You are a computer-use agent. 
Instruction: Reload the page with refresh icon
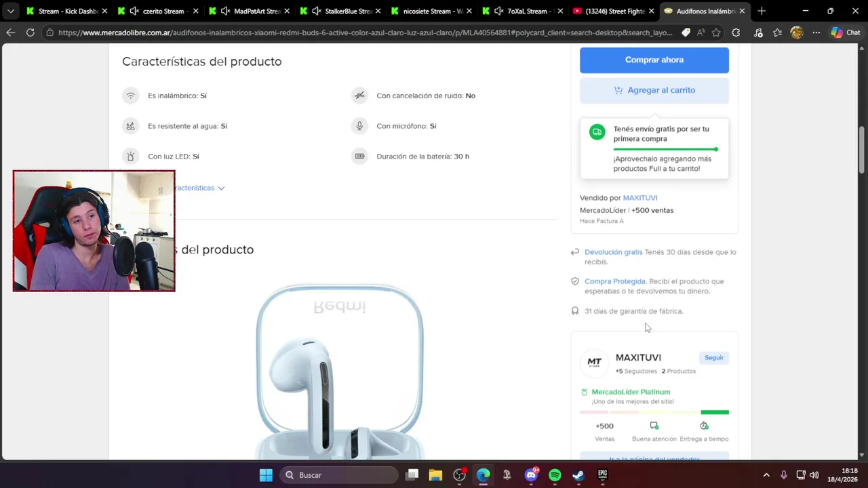[x=30, y=33]
